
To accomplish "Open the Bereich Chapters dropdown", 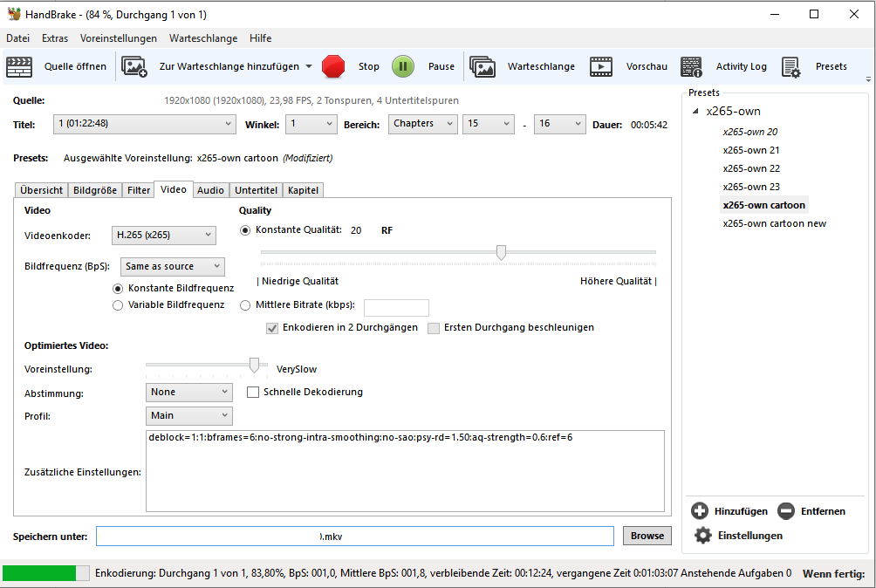I will point(423,124).
